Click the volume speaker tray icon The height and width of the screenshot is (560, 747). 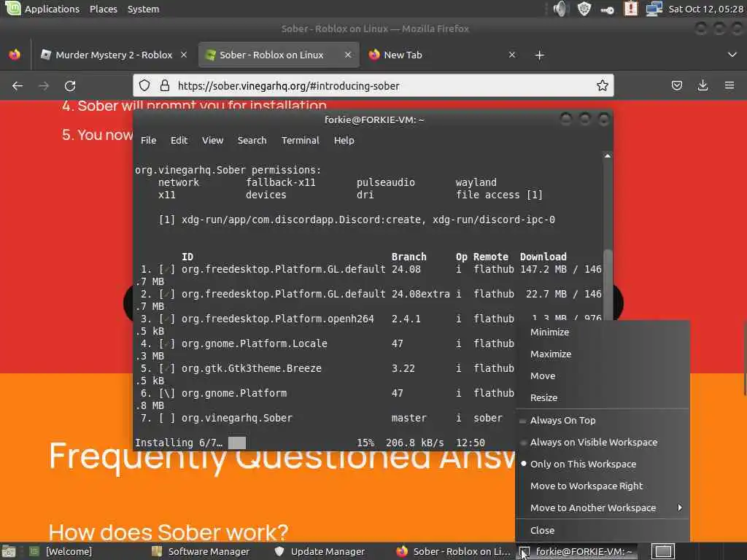click(561, 9)
